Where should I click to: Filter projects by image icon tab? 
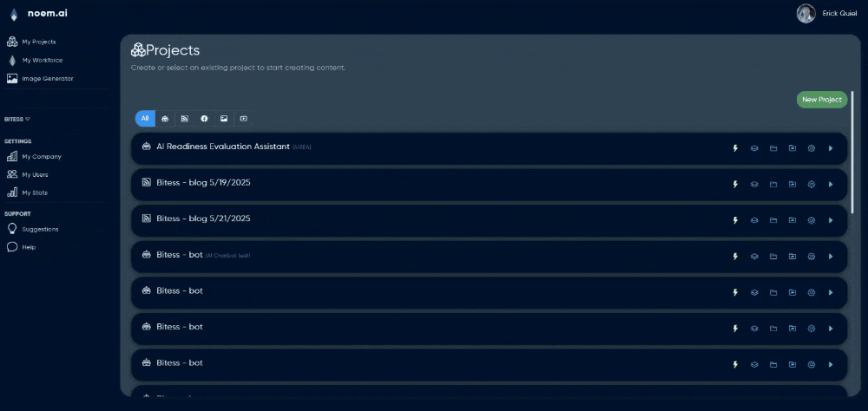coord(224,119)
